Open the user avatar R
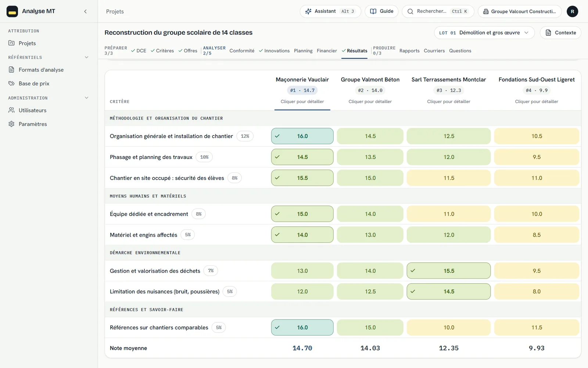This screenshot has height=368, width=588. tap(572, 11)
